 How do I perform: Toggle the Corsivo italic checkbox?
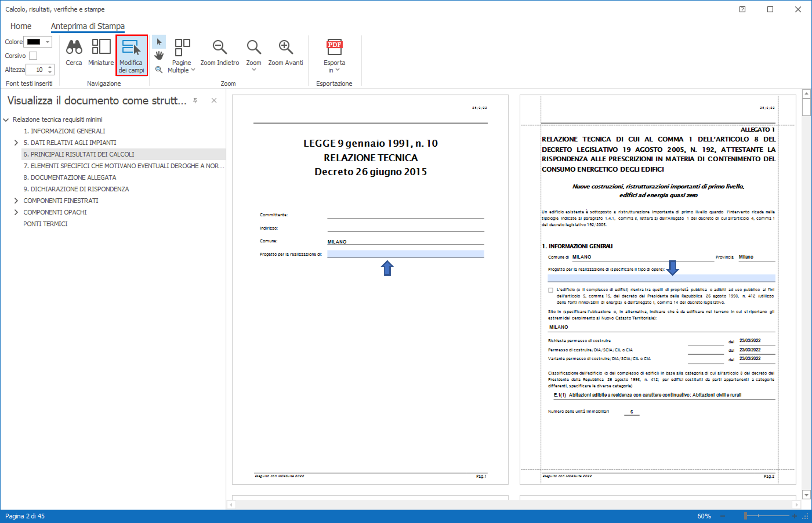point(33,55)
